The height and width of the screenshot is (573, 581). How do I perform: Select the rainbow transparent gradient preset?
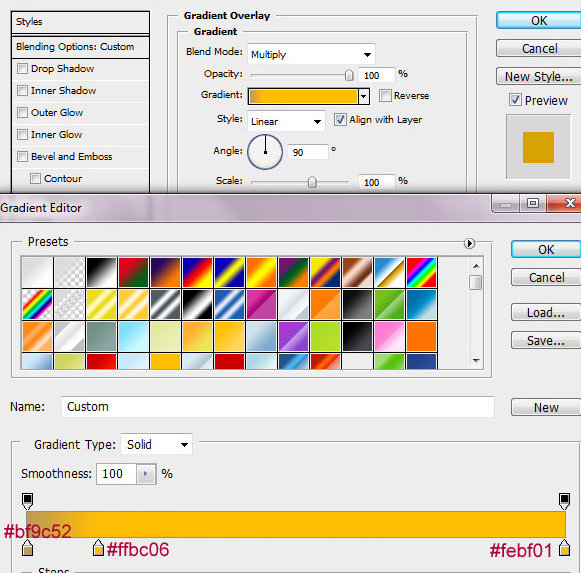[37, 305]
